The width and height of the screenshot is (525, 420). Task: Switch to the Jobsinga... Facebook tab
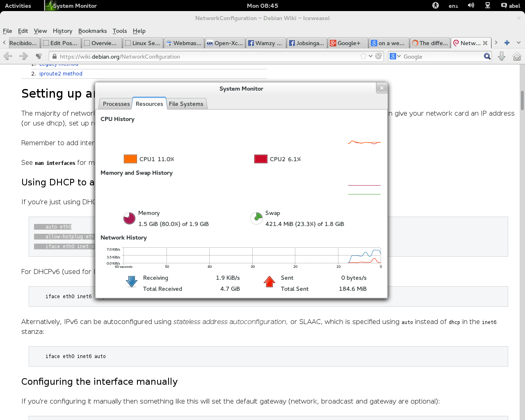pyautogui.click(x=307, y=43)
